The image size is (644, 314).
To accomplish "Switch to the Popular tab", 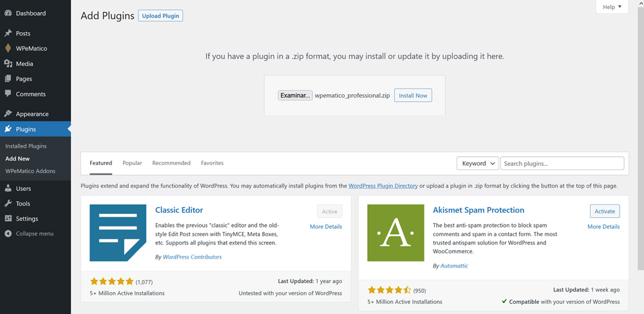I will coord(132,163).
